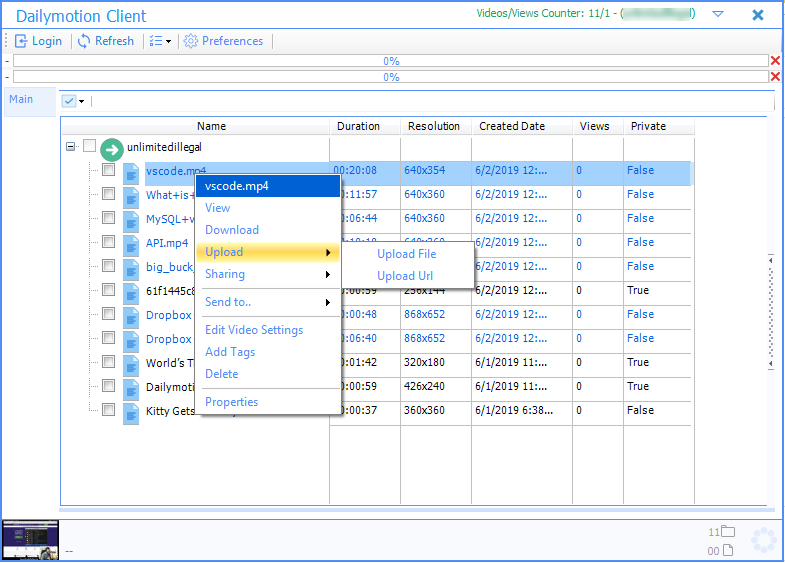Click the file count icon in status bar
Viewport: 785px width, 563px height.
coord(728,550)
